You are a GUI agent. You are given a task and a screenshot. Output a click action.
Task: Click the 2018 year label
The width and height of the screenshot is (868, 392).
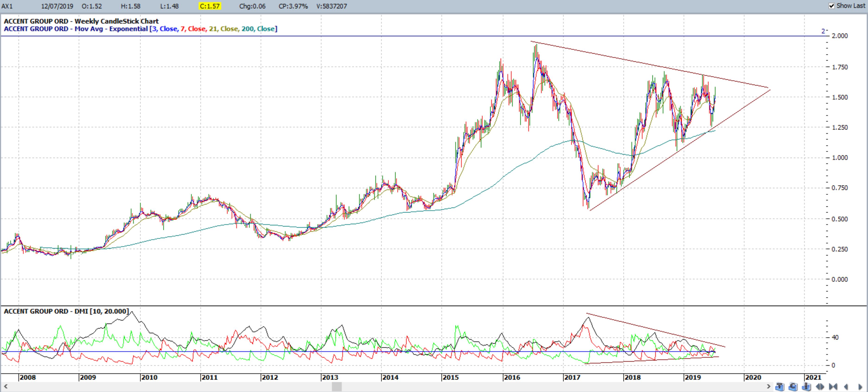click(633, 377)
